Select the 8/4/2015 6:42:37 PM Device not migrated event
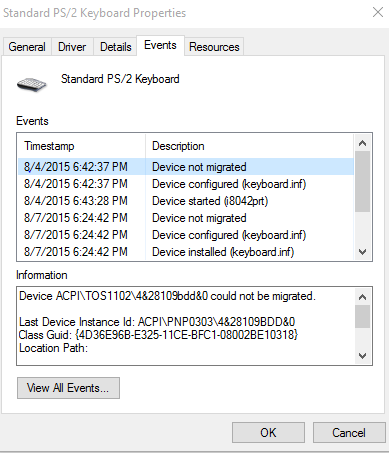 point(186,167)
